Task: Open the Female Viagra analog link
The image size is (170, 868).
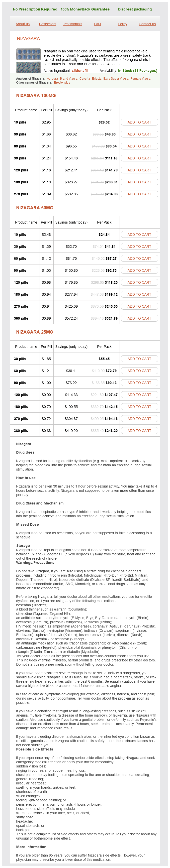Action: pos(140,79)
